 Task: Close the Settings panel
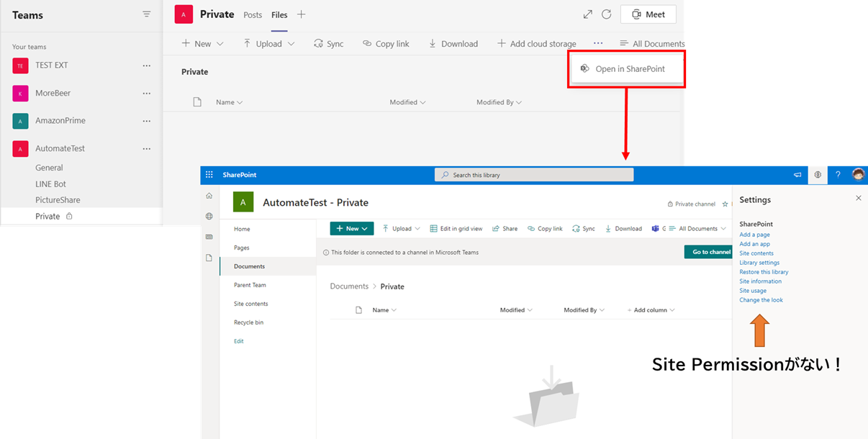pos(858,198)
